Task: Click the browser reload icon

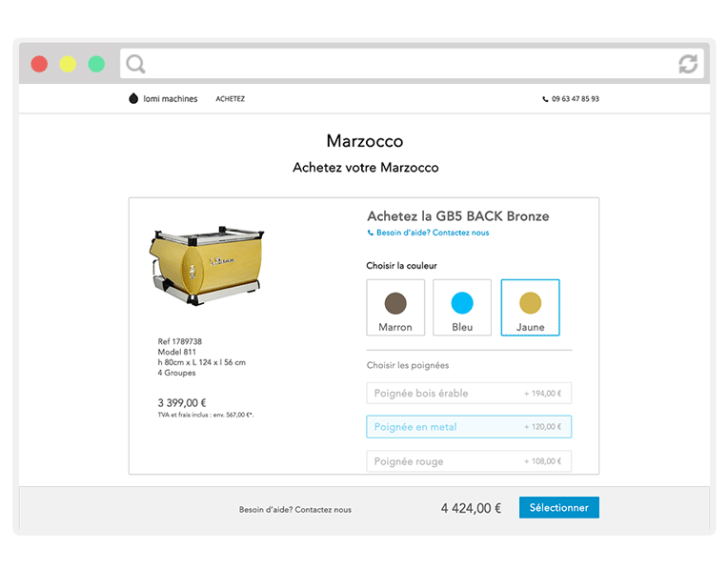Action: point(688,64)
